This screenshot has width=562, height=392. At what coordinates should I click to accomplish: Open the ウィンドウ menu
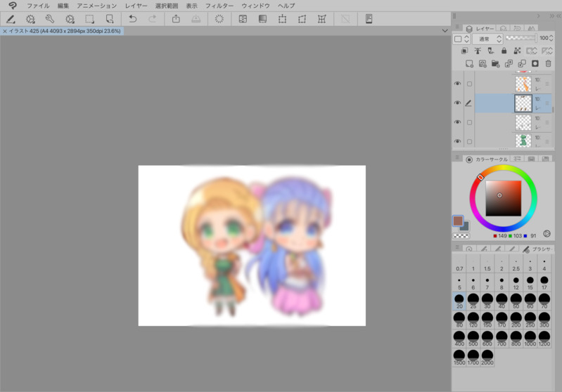pyautogui.click(x=255, y=6)
